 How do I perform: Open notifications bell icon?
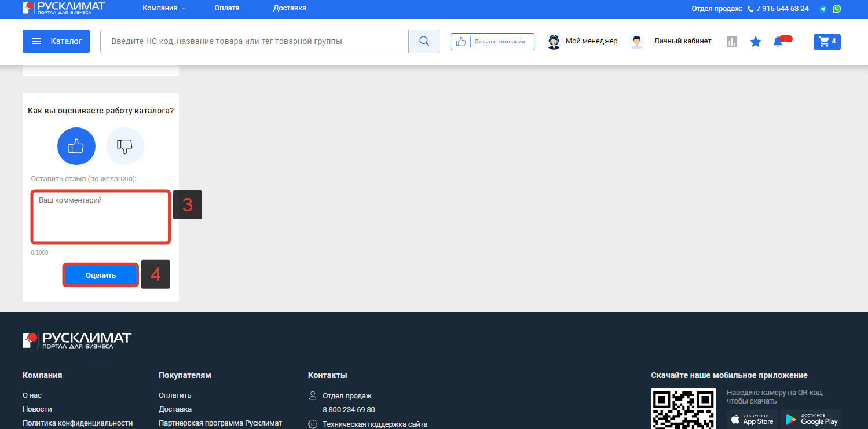pos(778,42)
